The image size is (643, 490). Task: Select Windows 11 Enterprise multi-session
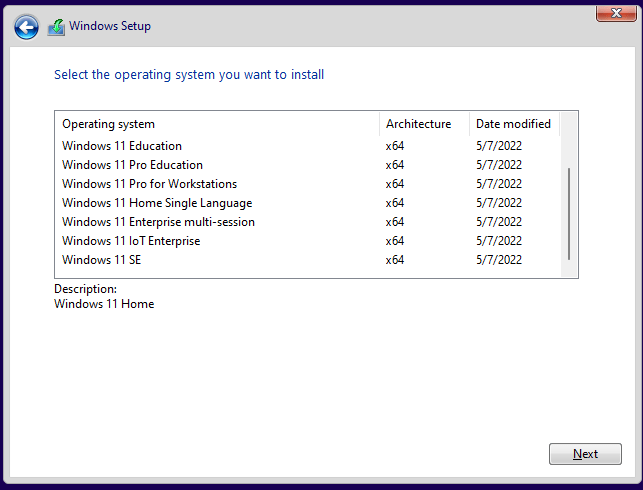pos(158,222)
